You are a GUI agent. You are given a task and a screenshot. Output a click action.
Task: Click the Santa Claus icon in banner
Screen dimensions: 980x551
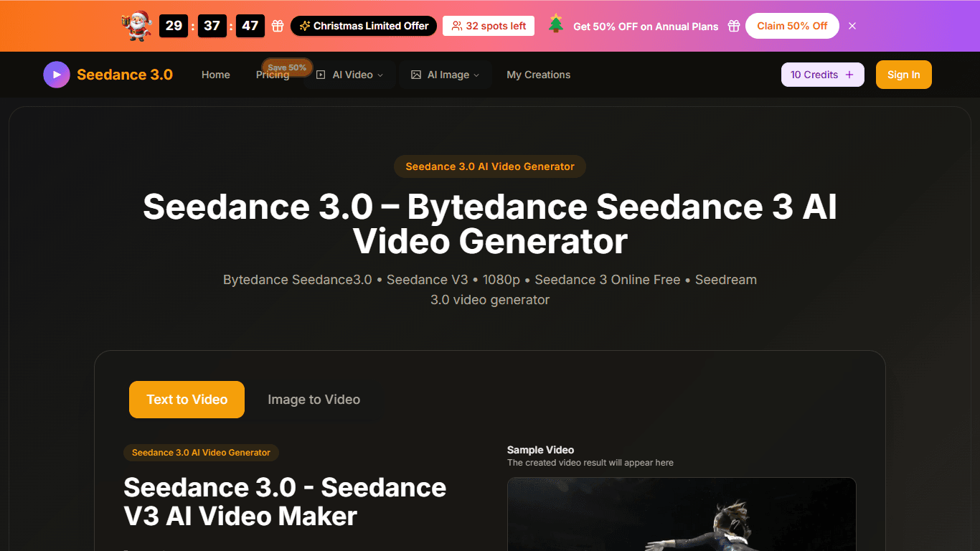(x=136, y=26)
